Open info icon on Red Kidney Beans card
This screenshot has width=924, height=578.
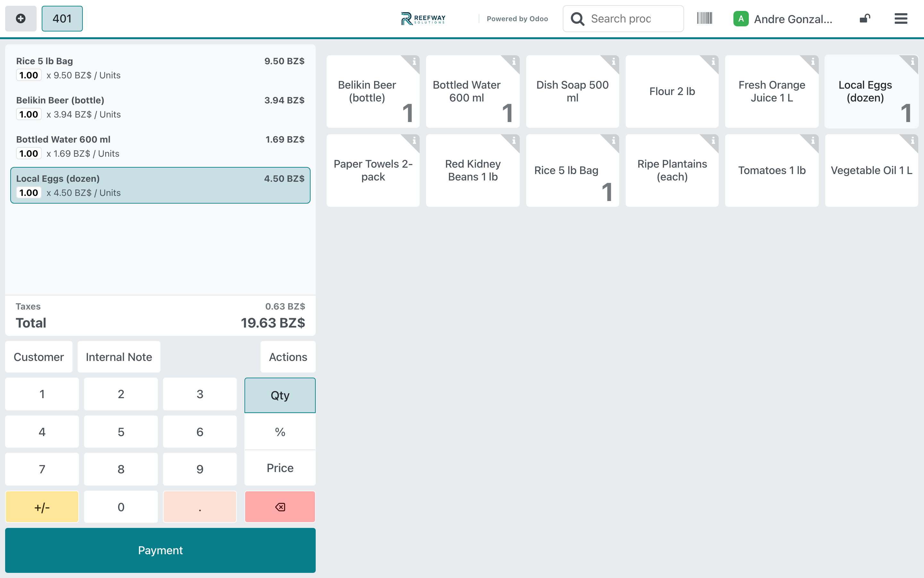(514, 141)
